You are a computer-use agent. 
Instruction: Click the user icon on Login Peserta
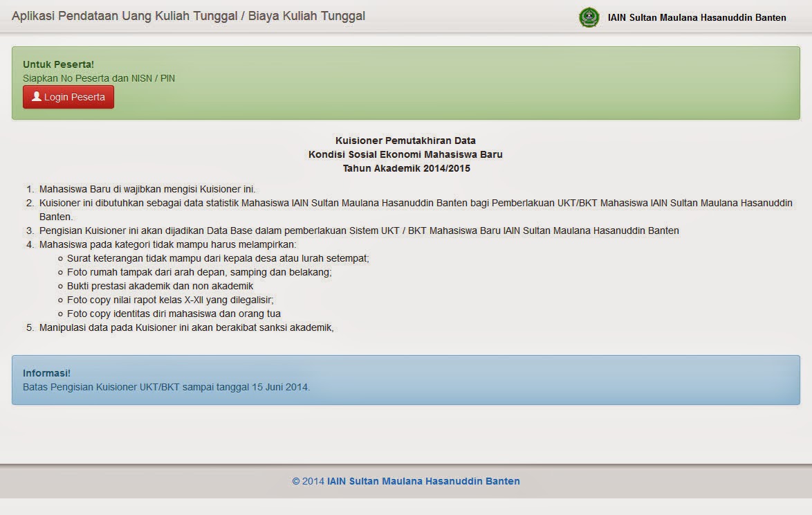(x=36, y=96)
